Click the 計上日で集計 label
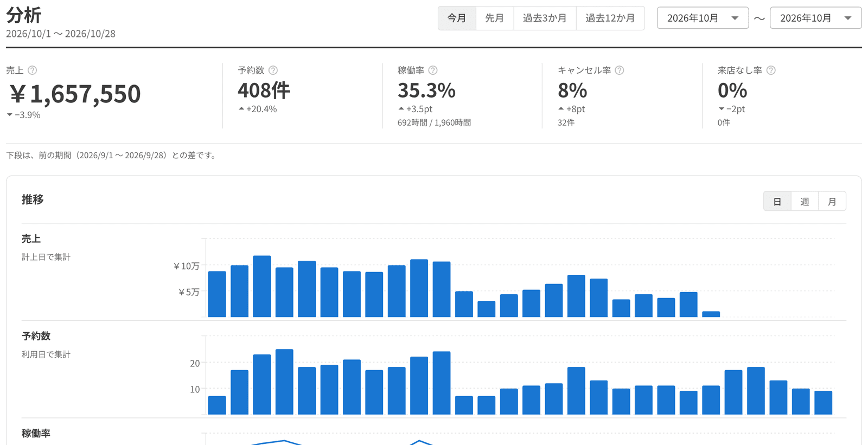 click(x=46, y=257)
